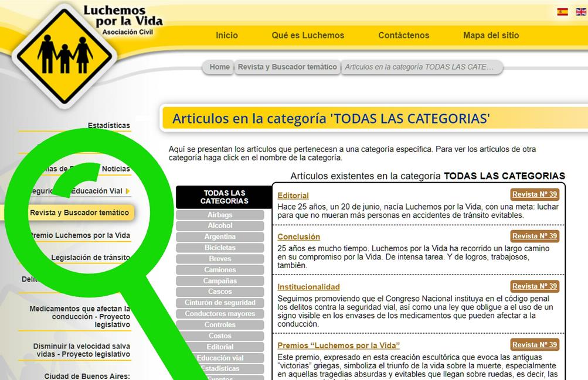
Task: Click the Articulos en la categoría breadcrumb
Action: click(422, 67)
